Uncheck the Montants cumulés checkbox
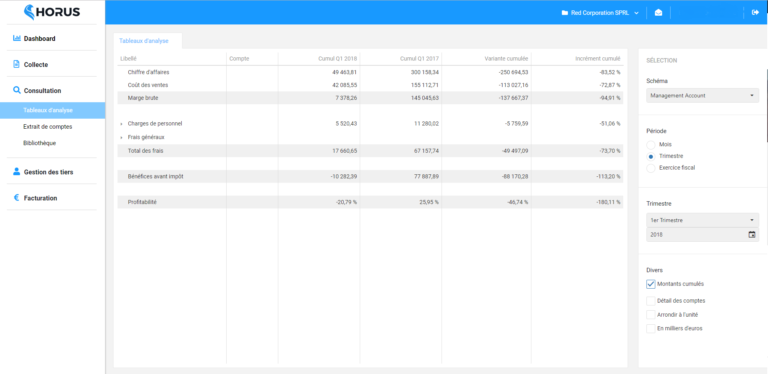The width and height of the screenshot is (768, 374). [x=650, y=284]
